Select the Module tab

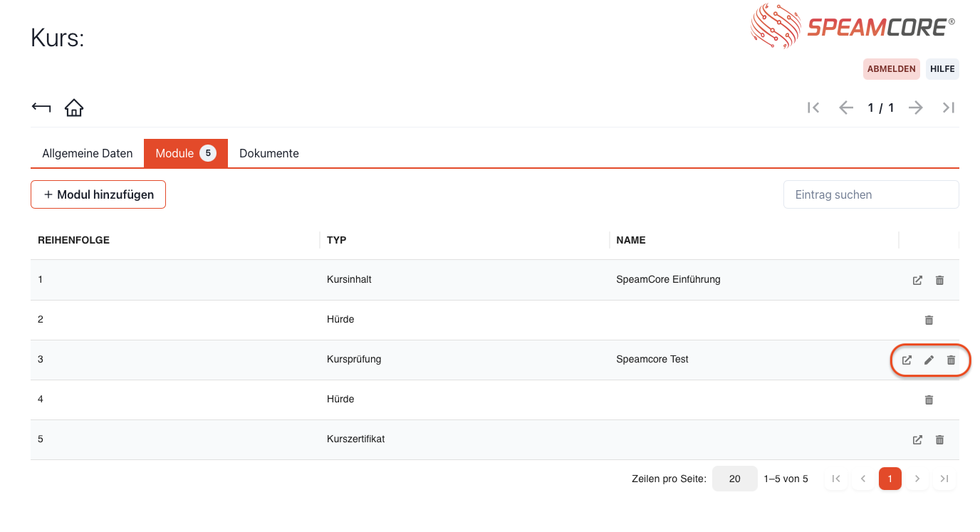click(x=185, y=153)
